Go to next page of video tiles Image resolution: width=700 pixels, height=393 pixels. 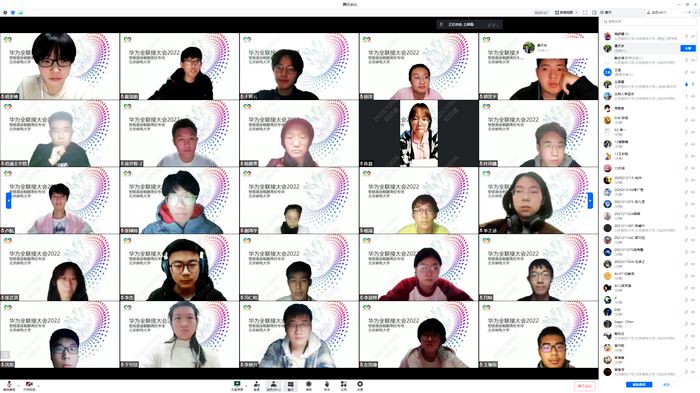[590, 201]
